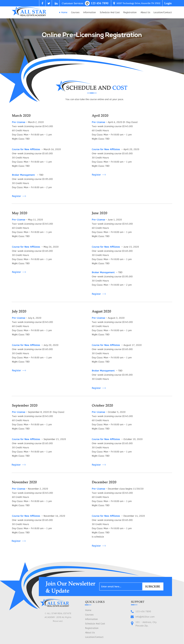Click the phone icon beside 123 456 7890

87,3
